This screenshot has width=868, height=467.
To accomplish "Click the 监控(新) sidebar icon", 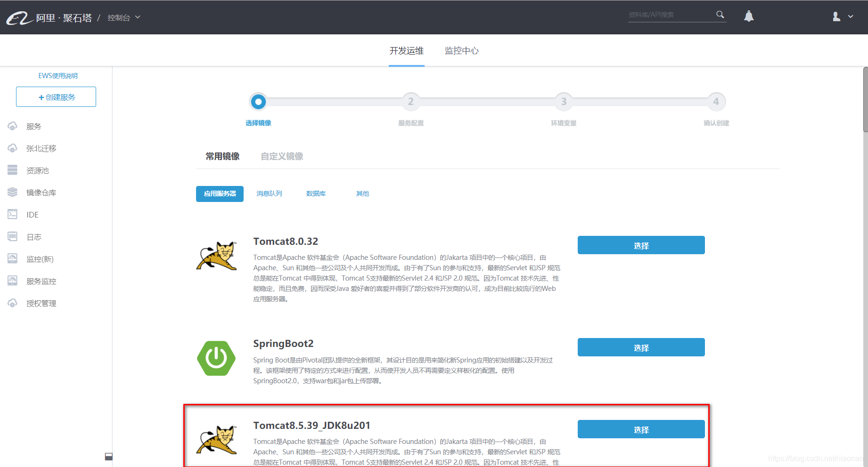I will [x=13, y=258].
